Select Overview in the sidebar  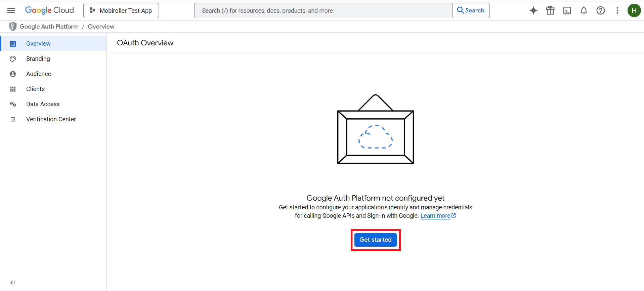pos(53,44)
